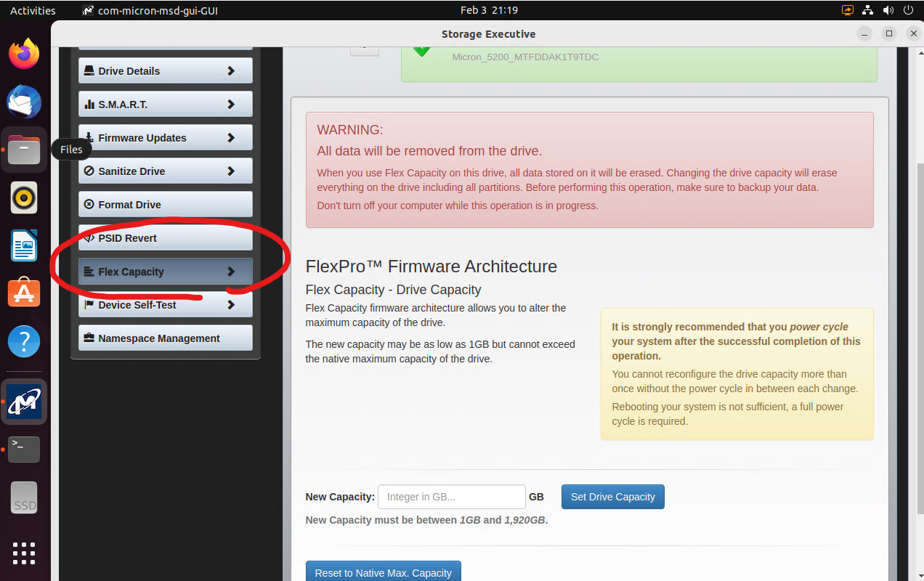Click the FlexPro Firmware Architecture heading
Viewport: 924px width, 581px height.
[x=431, y=267]
